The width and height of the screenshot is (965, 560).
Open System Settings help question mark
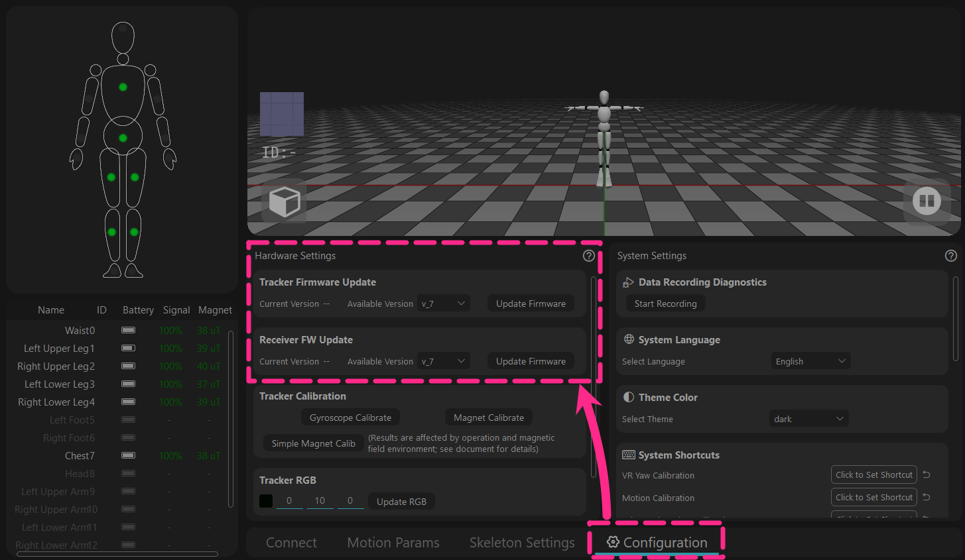pos(950,256)
